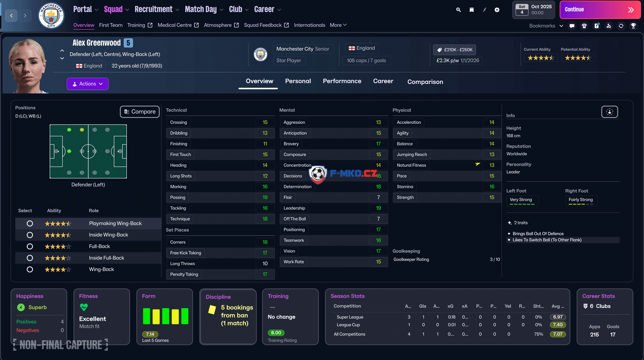Click the circular refresh arrows icon
The height and width of the screenshot is (360, 644).
[621, 26]
